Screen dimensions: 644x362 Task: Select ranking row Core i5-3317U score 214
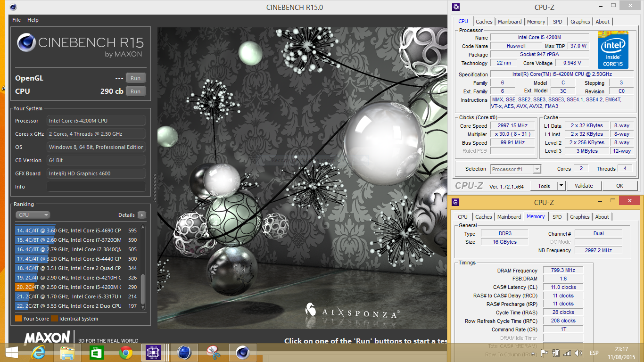click(77, 296)
